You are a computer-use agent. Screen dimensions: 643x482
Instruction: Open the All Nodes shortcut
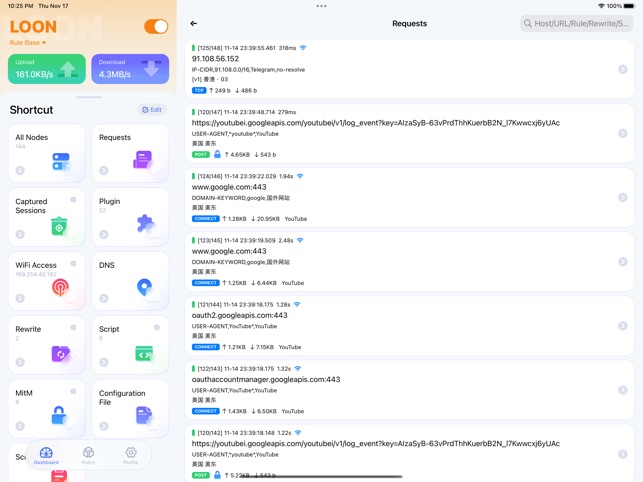(46, 152)
